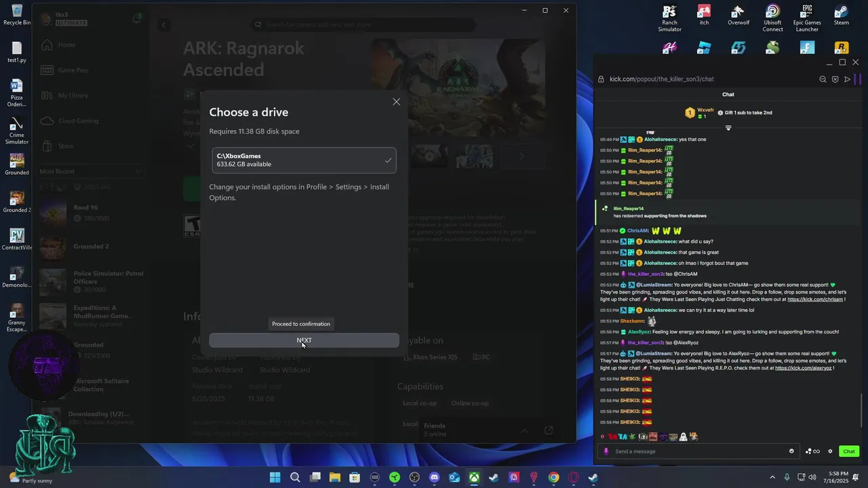Open the itch desktop shortcut
Viewport: 868px width, 488px height.
point(704,15)
